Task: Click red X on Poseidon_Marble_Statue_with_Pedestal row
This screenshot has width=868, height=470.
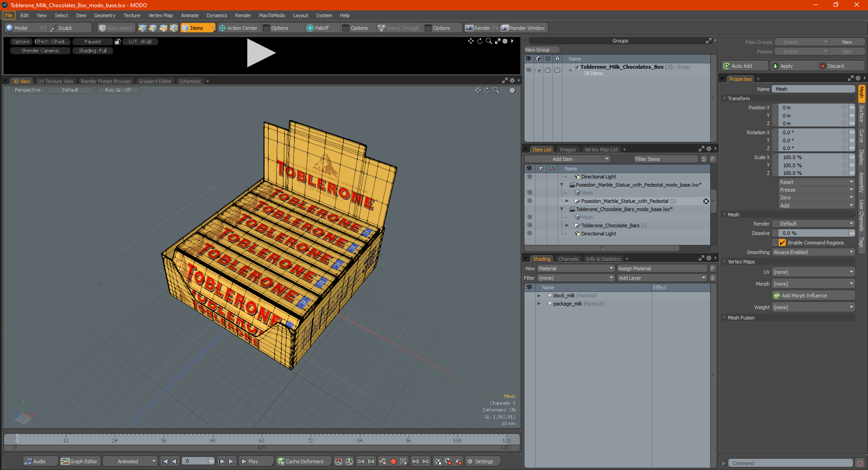Action: (706, 201)
